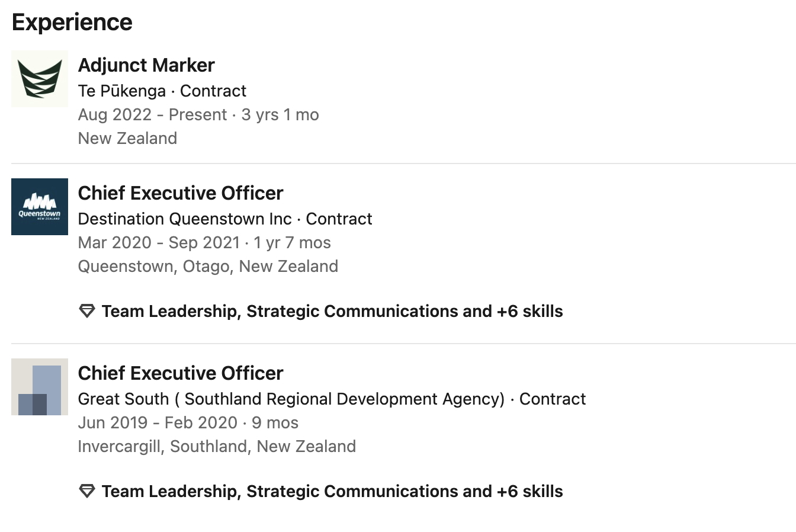This screenshot has width=796, height=532.
Task: Select the first Chief Executive Officer title
Action: (181, 193)
